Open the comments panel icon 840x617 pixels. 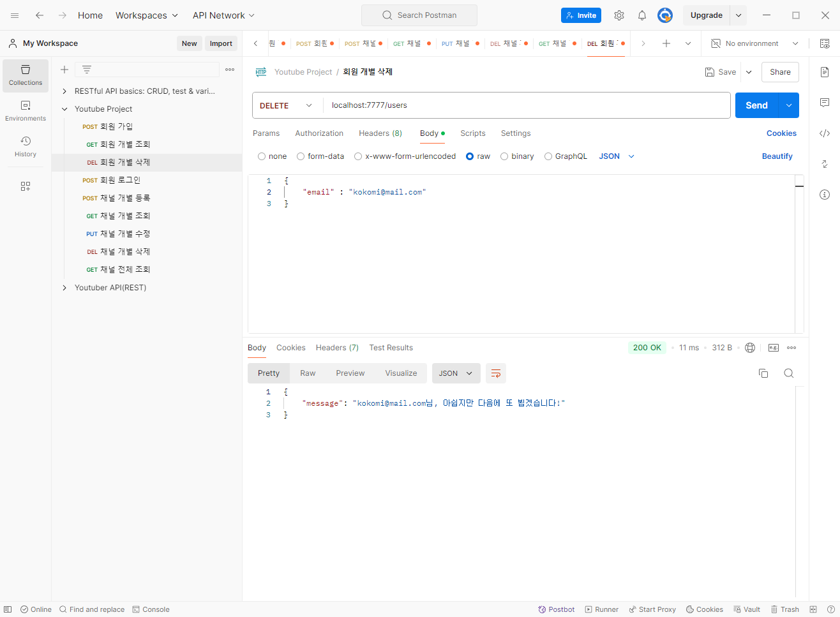point(825,103)
